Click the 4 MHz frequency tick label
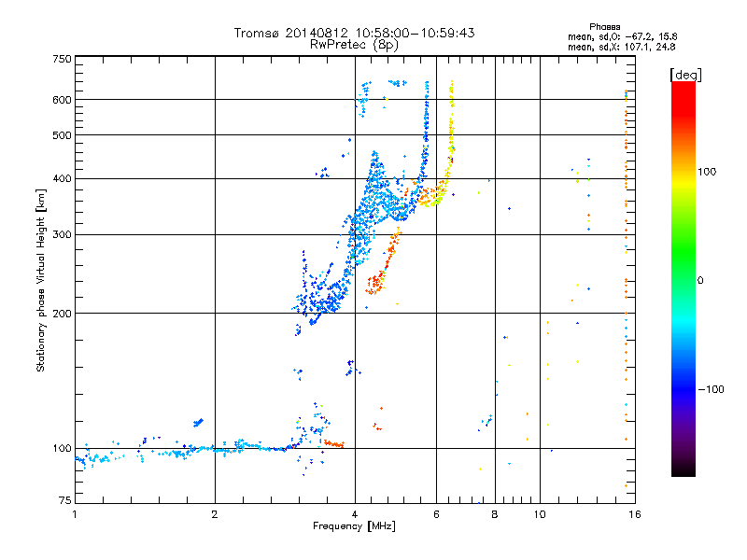Image resolution: width=747 pixels, height=560 pixels. [355, 514]
